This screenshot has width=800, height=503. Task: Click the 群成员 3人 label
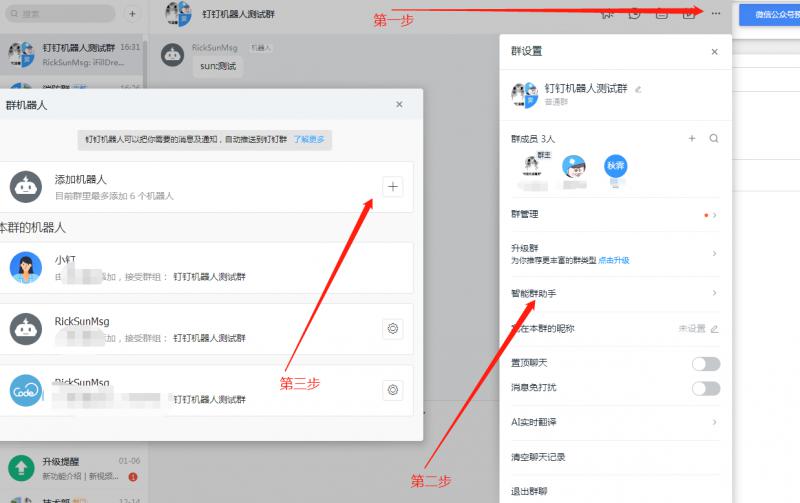(x=533, y=139)
